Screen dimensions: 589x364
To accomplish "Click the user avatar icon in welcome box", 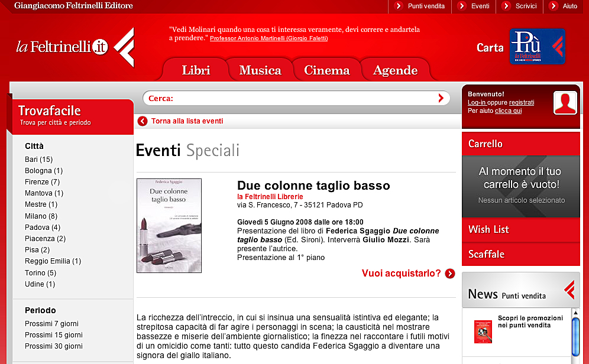I will click(x=565, y=103).
